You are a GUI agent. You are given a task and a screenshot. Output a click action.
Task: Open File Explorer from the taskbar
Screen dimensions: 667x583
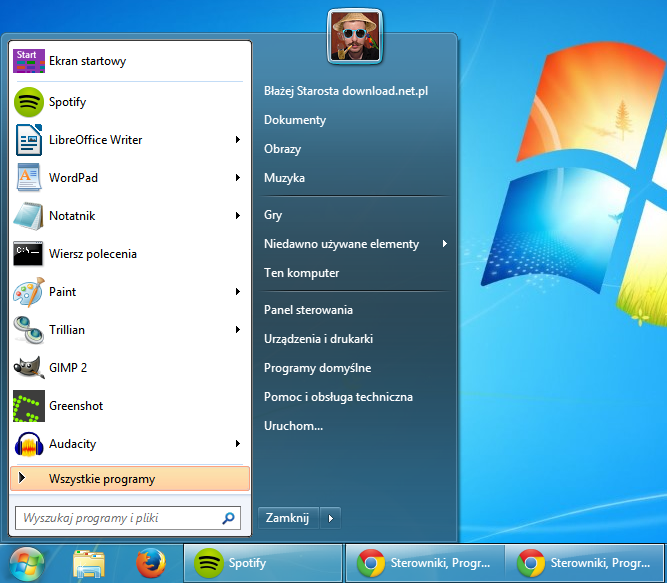click(88, 563)
